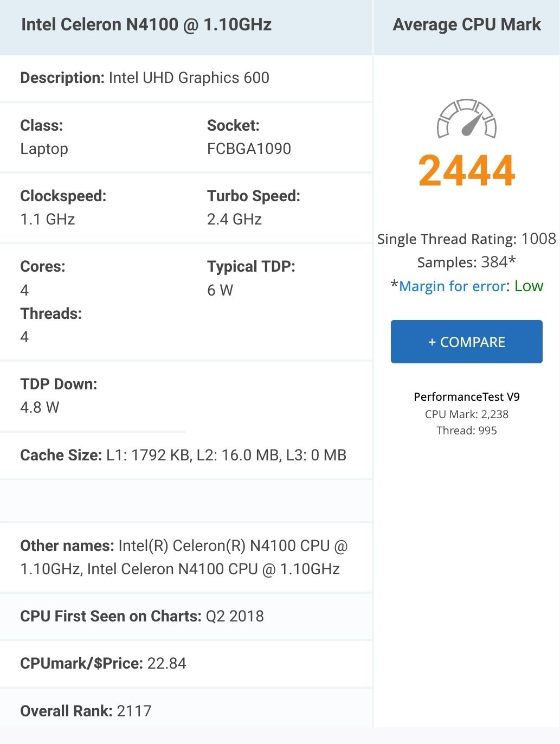This screenshot has height=744, width=560.
Task: Click the Average CPU Mark heading
Action: (x=467, y=24)
